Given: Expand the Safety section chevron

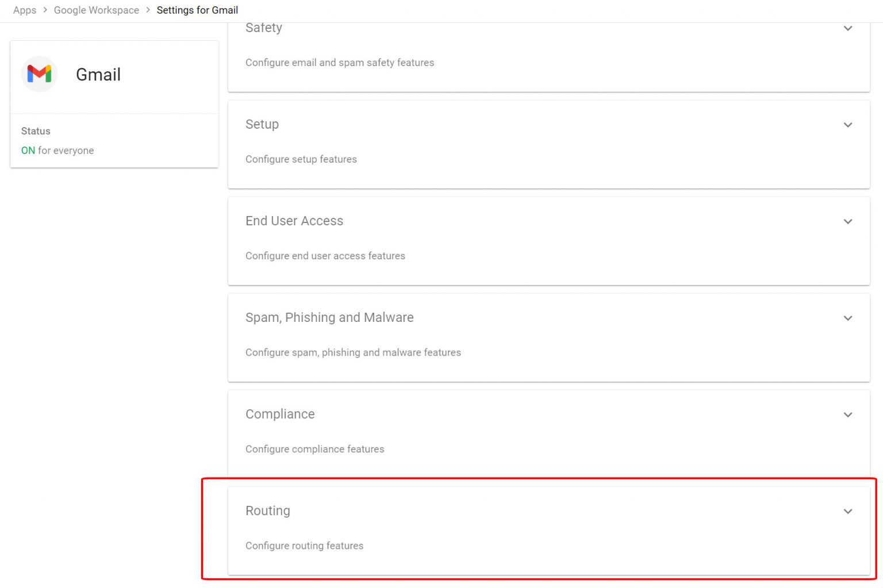Looking at the screenshot, I should tap(847, 28).
